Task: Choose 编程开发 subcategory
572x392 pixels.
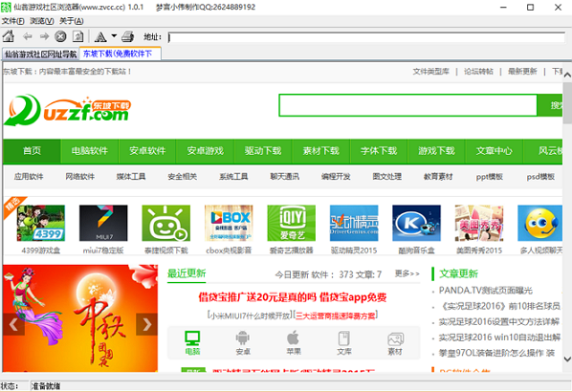Action: point(336,177)
